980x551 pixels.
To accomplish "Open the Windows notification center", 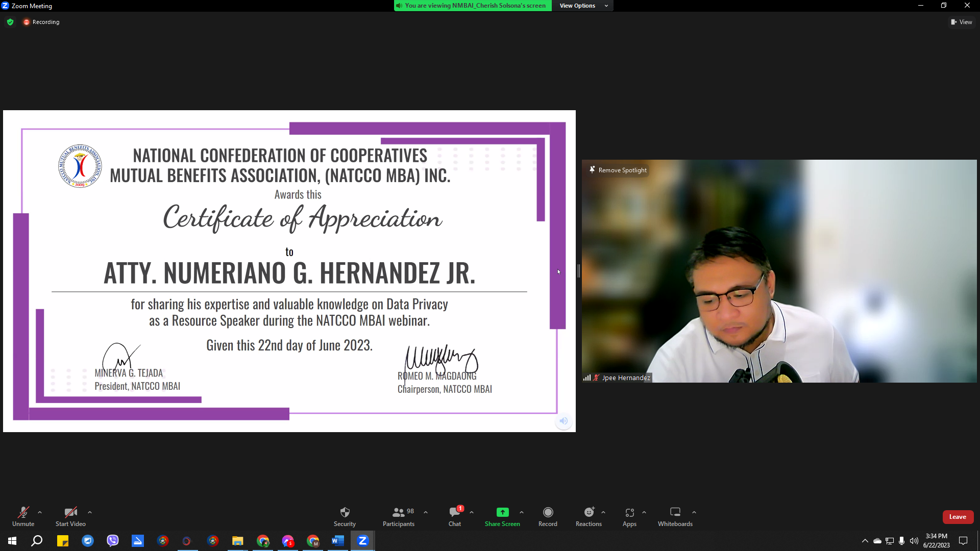I will [963, 541].
